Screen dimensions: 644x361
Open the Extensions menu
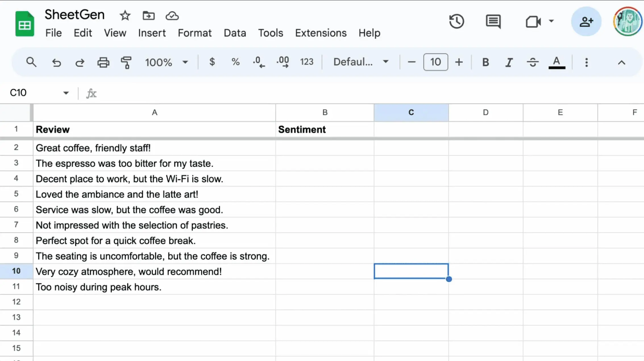point(321,33)
